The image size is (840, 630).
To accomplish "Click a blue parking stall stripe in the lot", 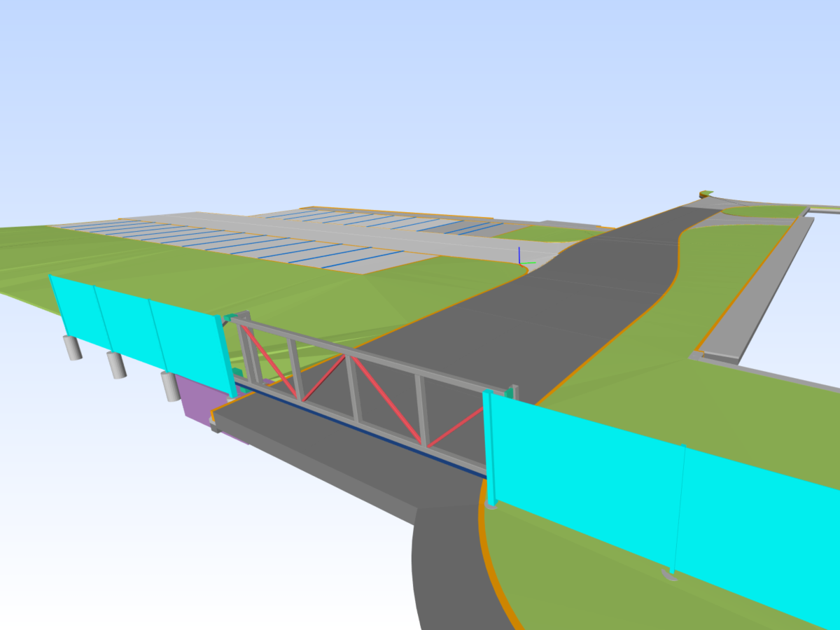I will (361, 259).
